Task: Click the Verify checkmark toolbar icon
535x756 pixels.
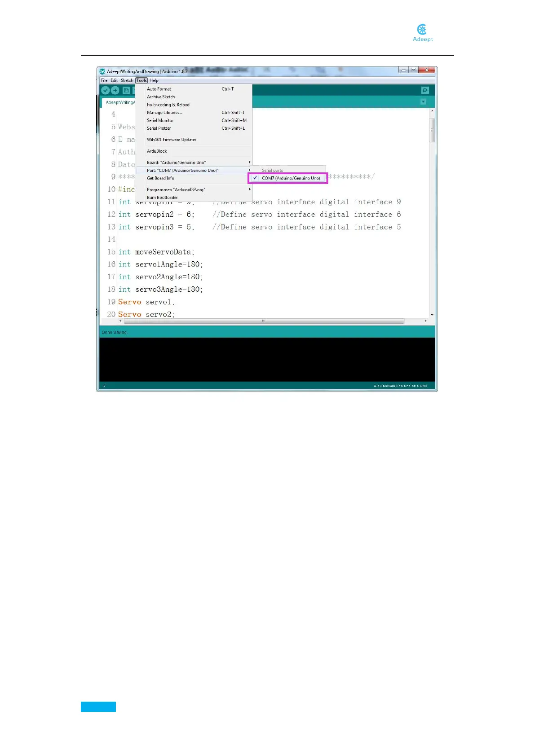Action: pos(105,91)
